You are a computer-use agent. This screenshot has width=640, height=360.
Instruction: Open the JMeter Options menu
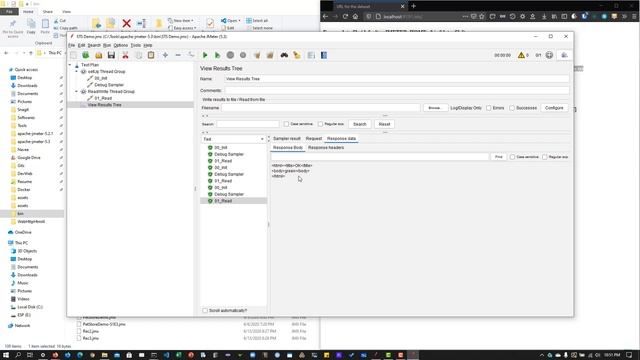(x=120, y=45)
